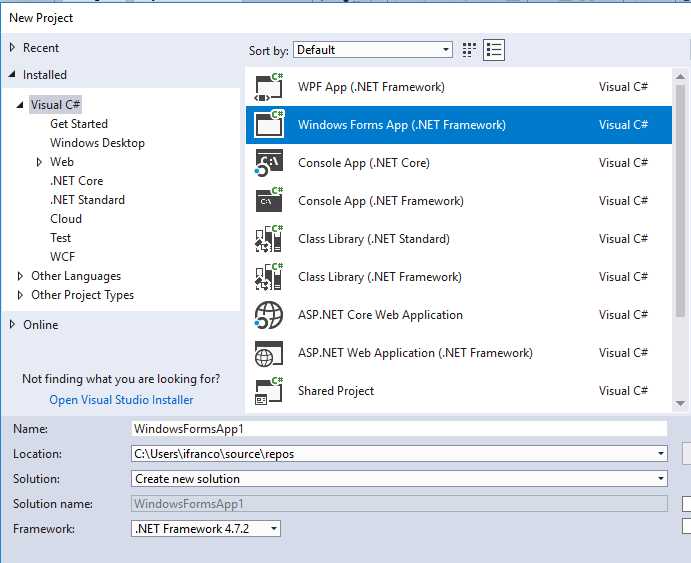Viewport: 691px width, 563px height.
Task: Select Console App (.NET Framework) template name
Action: 381,201
